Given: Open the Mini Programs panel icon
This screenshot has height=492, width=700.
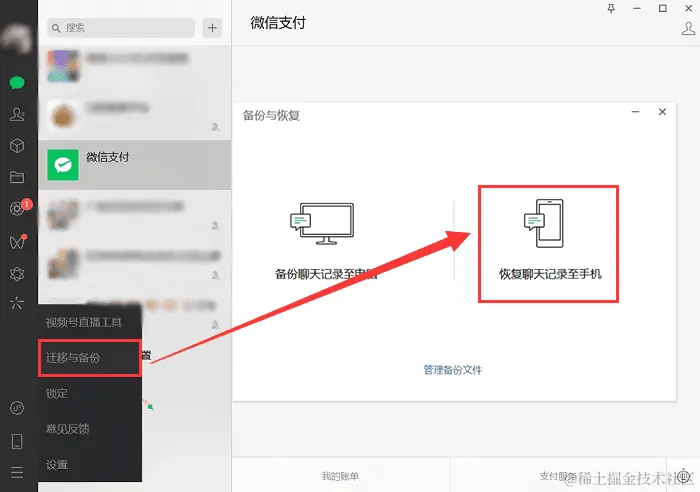Looking at the screenshot, I should click(17, 408).
